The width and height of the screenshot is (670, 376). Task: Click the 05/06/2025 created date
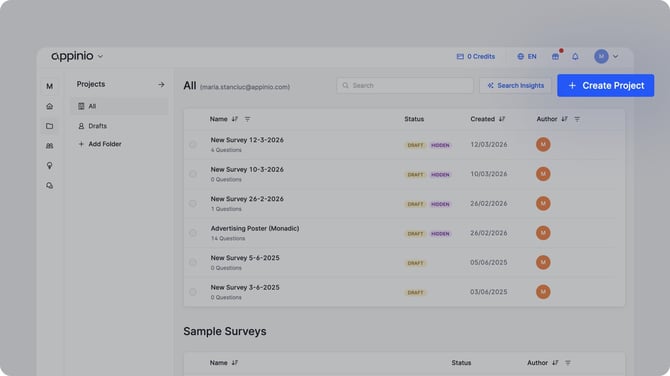pos(489,263)
